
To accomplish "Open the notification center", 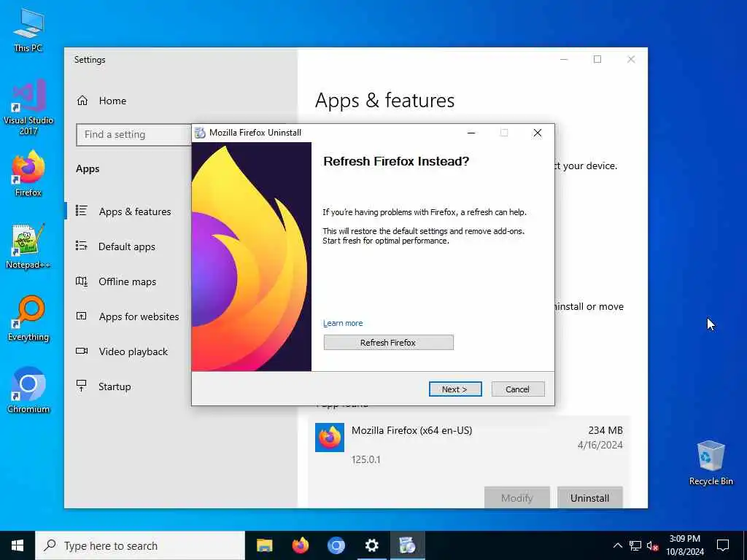I will [x=723, y=545].
